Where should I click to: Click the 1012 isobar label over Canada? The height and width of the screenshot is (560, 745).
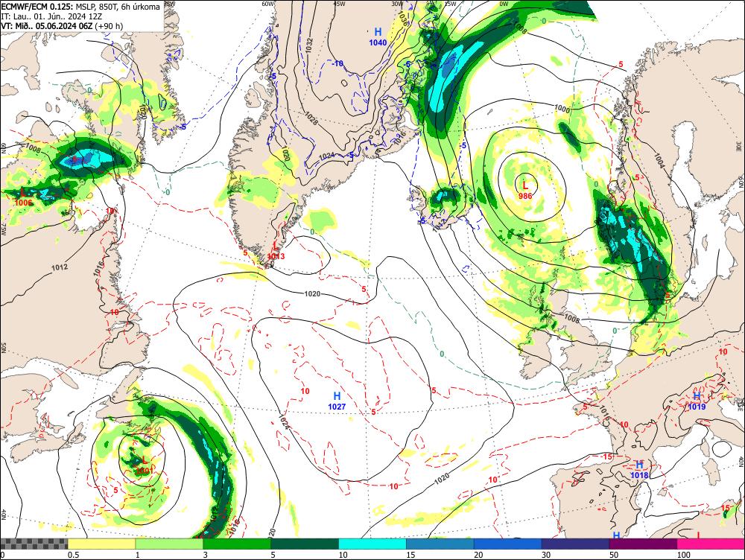coord(60,267)
